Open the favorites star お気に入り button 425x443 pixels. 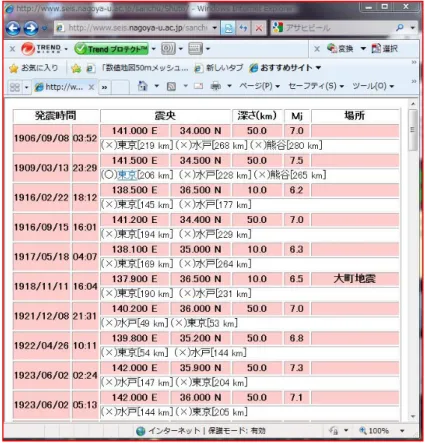click(x=33, y=68)
